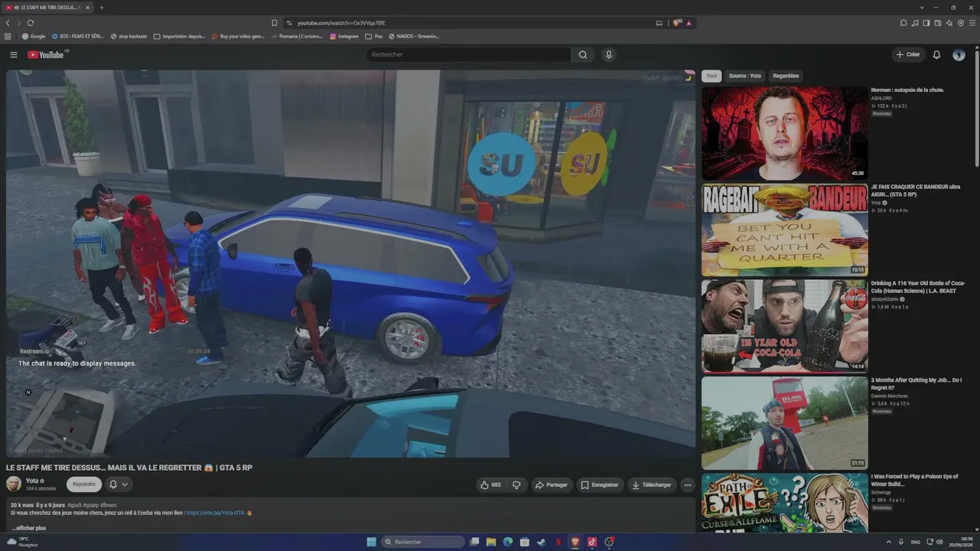Open the Instagram bookmark
This screenshot has height=551, width=980.
(344, 36)
